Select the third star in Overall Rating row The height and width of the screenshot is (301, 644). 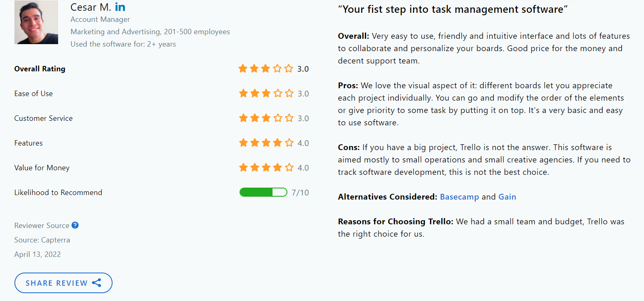click(x=266, y=68)
